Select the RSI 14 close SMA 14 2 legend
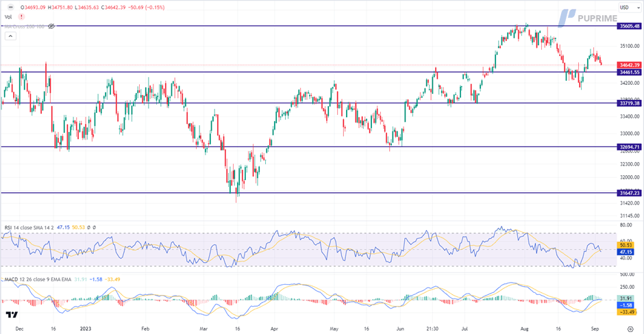The image size is (644, 334). tap(29, 227)
